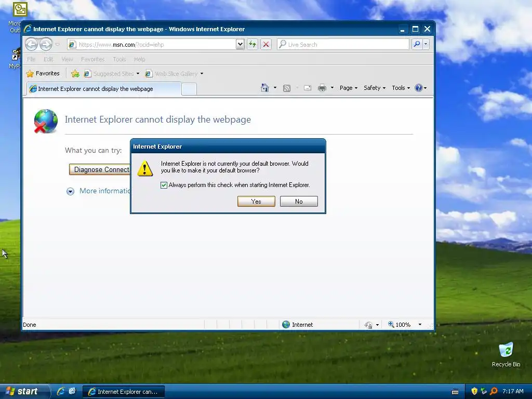Click the second Quick Launch icon
This screenshot has height=399, width=532.
point(72,391)
